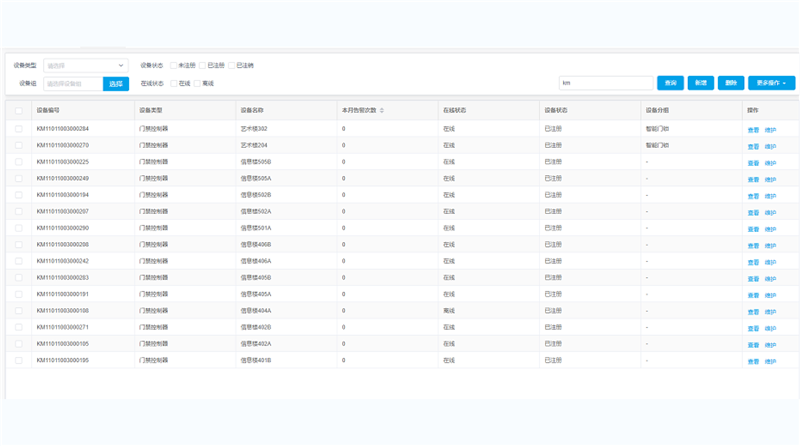Open 维护 for the 信息楼505B row
Screen dimensions: 800x446
[x=770, y=163]
